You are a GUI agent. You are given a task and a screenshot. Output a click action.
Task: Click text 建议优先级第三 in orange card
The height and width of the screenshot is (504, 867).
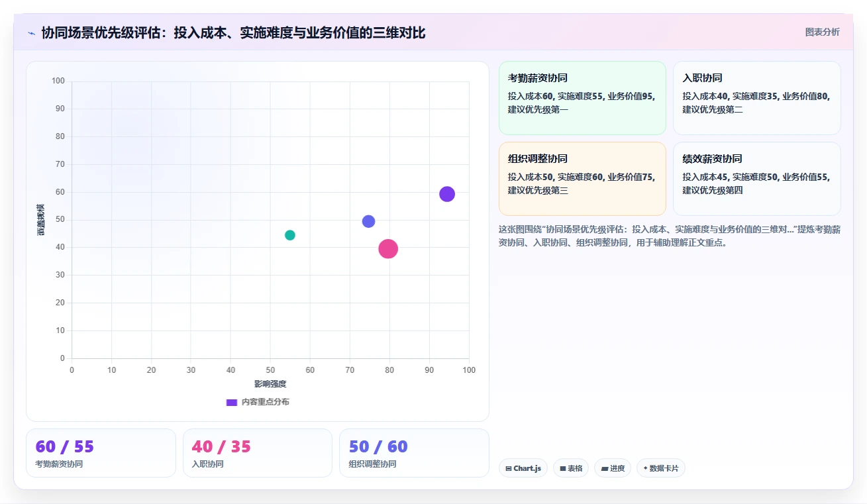[538, 190]
